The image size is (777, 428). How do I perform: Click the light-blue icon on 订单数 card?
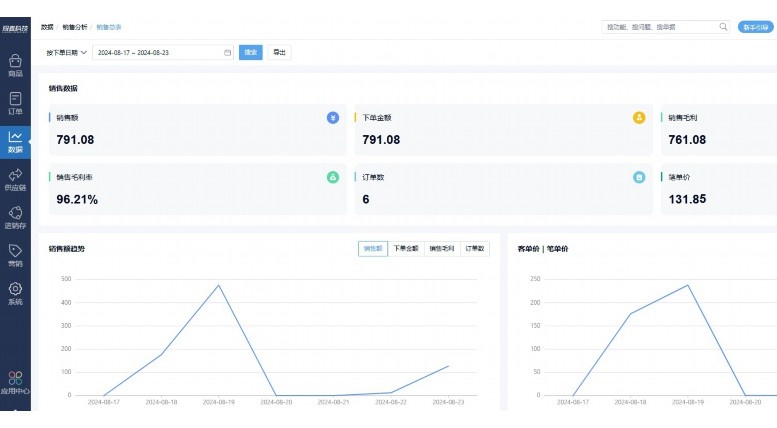tap(639, 177)
